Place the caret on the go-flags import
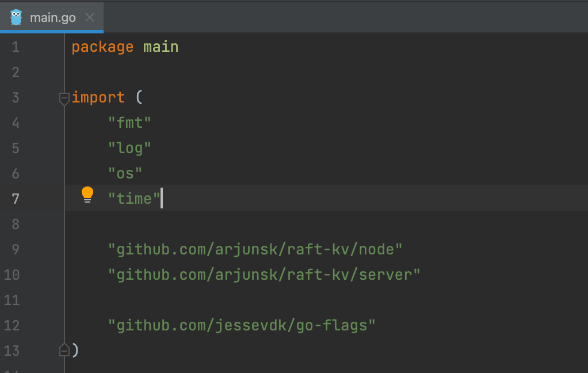The image size is (588, 373). coord(242,325)
